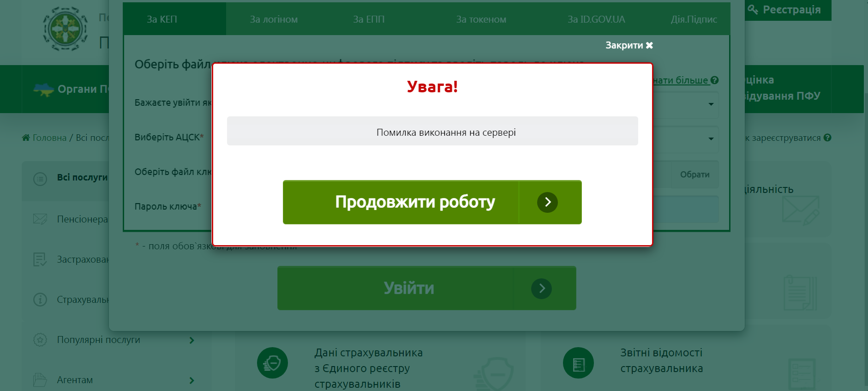868x391 pixels.
Task: Select the Дія.Підпис tab
Action: [x=694, y=19]
